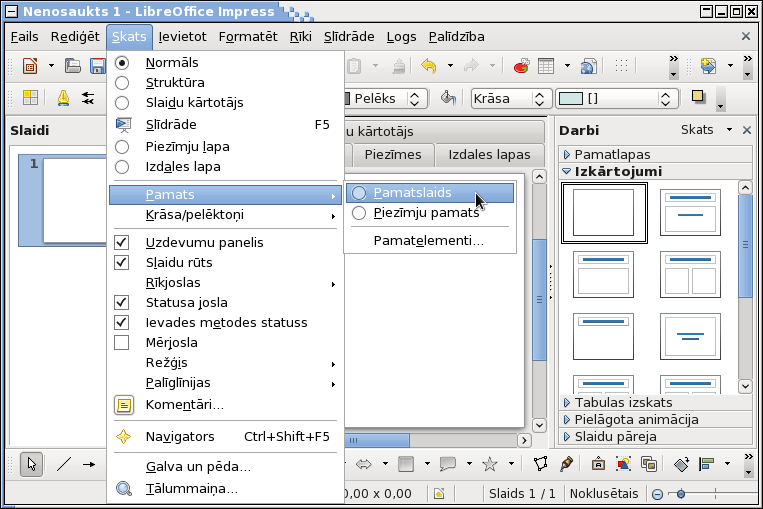Click the Undo arrow icon
This screenshot has width=763, height=509.
coord(429,66)
